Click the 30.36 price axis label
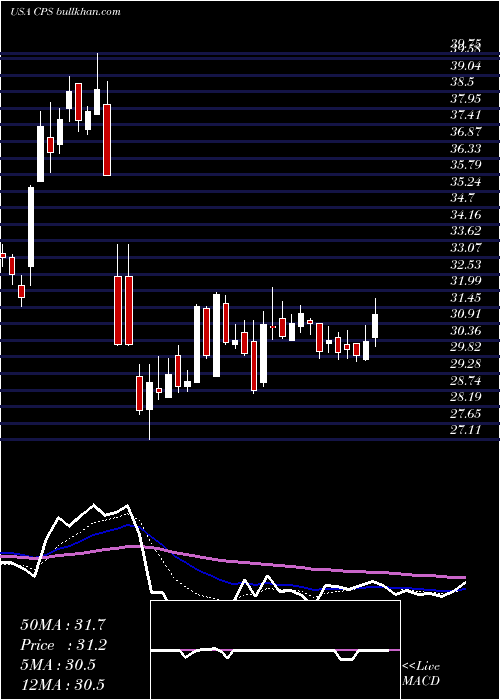This screenshot has width=500, height=700. (466, 331)
